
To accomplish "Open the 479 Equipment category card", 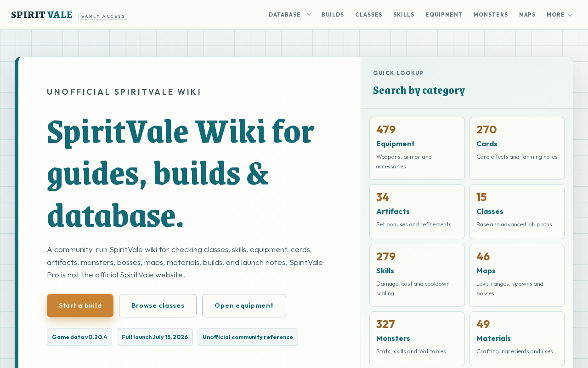I will (x=417, y=148).
